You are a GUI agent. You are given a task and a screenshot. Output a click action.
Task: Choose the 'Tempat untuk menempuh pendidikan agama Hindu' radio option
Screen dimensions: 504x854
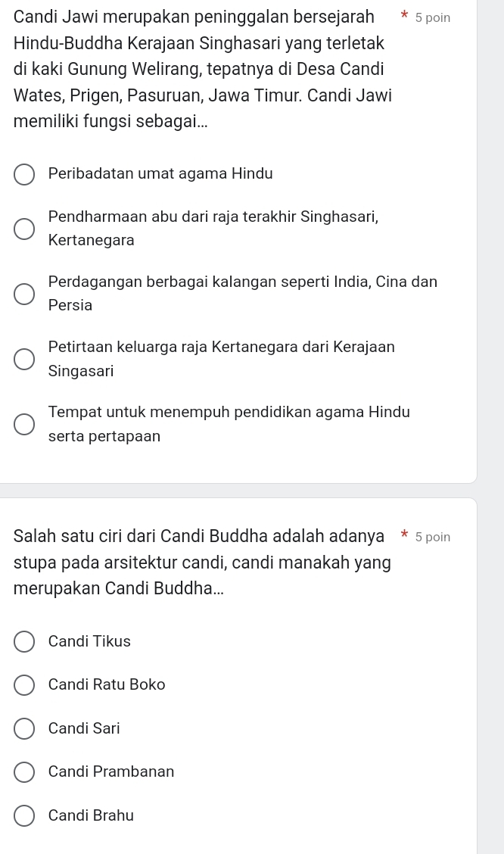point(24,425)
